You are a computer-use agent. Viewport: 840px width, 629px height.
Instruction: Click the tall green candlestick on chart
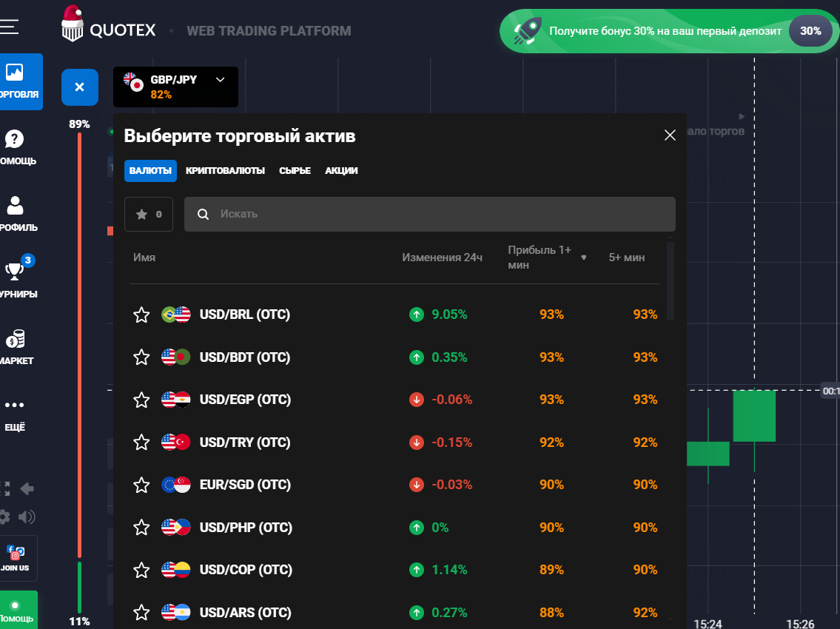click(754, 416)
